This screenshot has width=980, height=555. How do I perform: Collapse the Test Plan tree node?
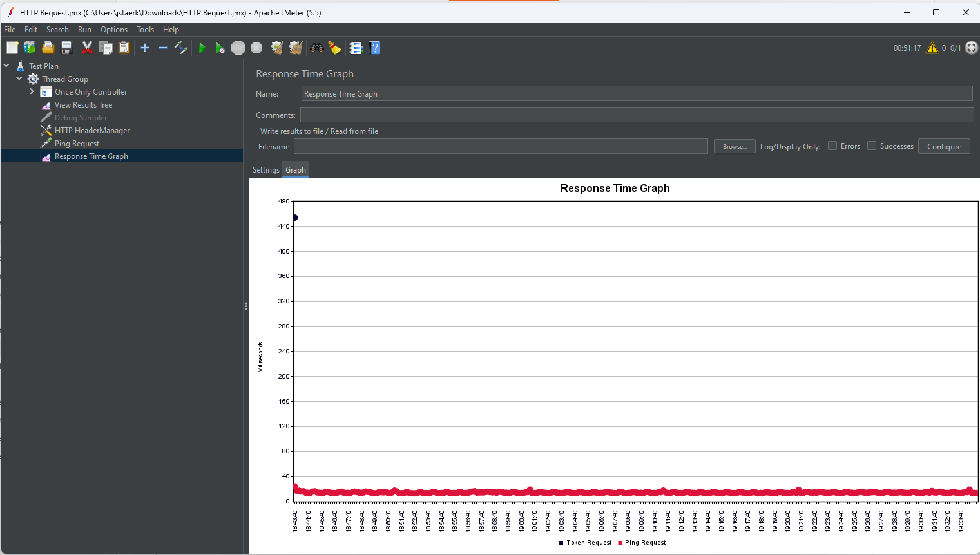(6, 66)
